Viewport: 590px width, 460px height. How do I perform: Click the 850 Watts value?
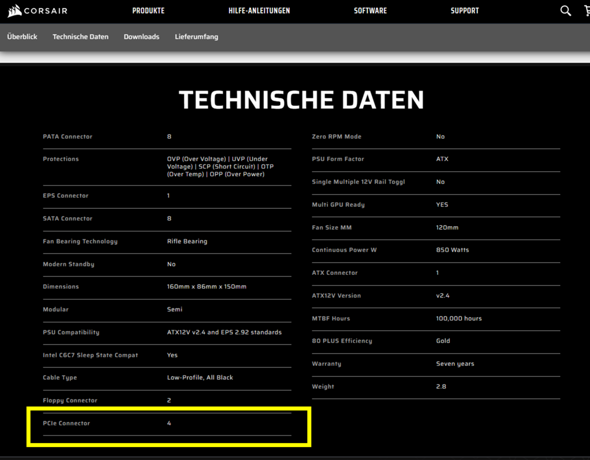point(452,250)
